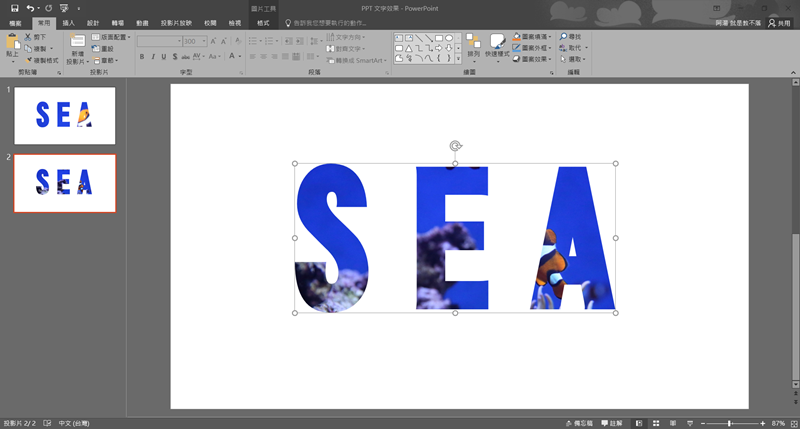
Task: Click Find (尋找) in editing group
Action: [x=570, y=37]
